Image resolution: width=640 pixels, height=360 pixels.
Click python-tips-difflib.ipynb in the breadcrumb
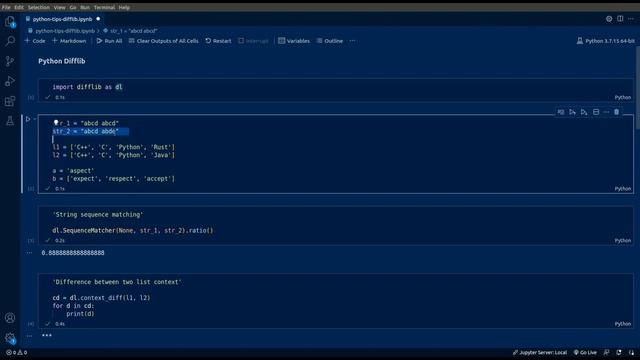coord(61,31)
